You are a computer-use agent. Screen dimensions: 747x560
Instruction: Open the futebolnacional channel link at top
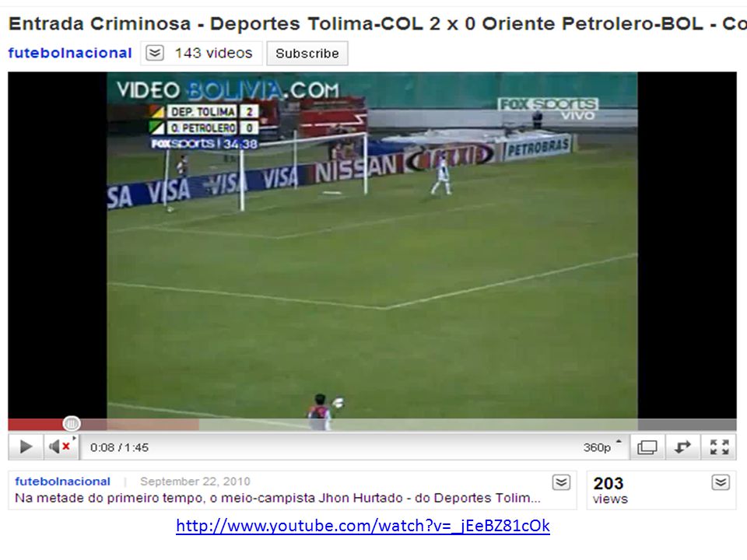(x=70, y=53)
